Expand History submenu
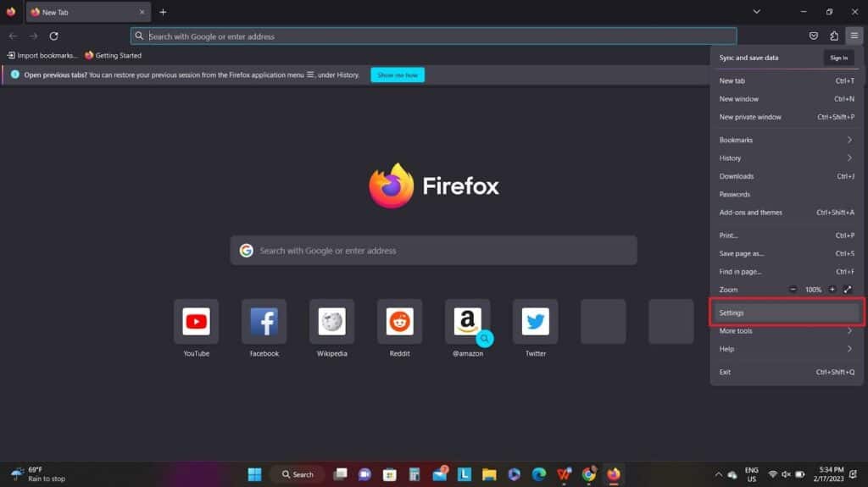 (786, 158)
